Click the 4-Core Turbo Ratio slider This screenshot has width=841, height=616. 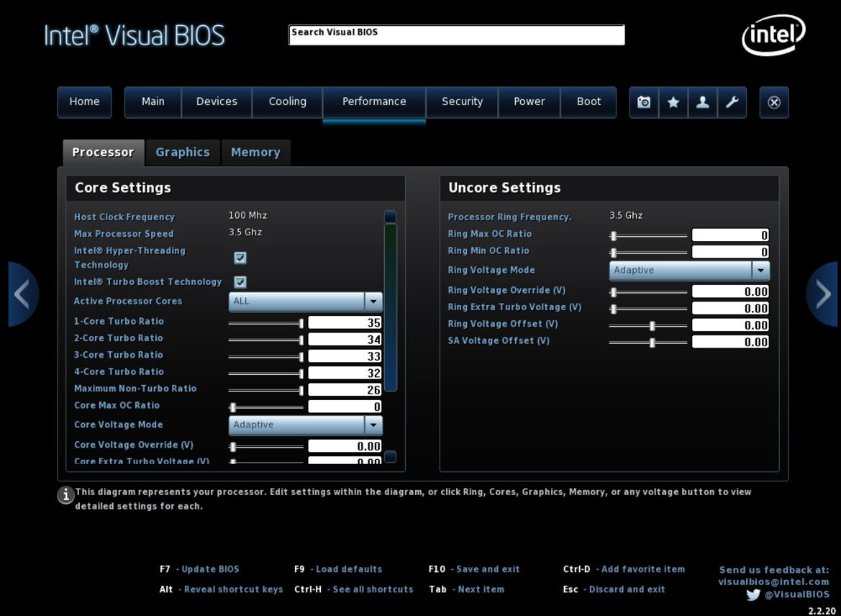[x=266, y=373]
